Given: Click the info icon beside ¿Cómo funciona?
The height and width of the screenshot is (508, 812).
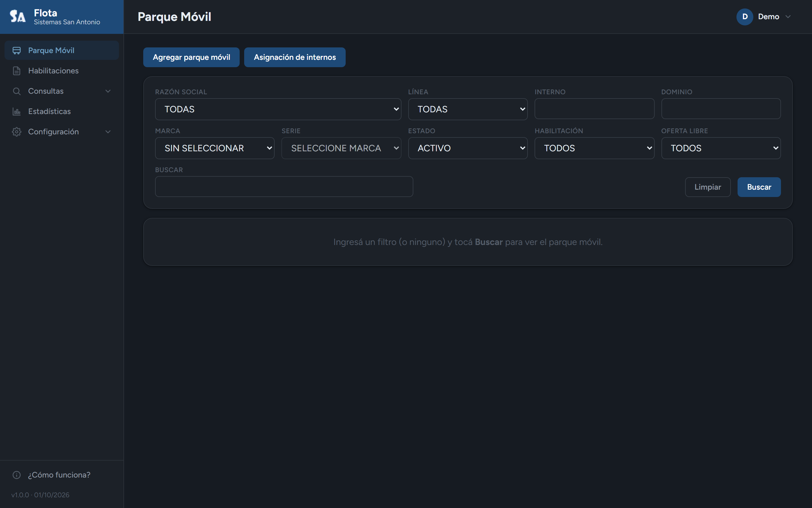Looking at the screenshot, I should coord(16,475).
